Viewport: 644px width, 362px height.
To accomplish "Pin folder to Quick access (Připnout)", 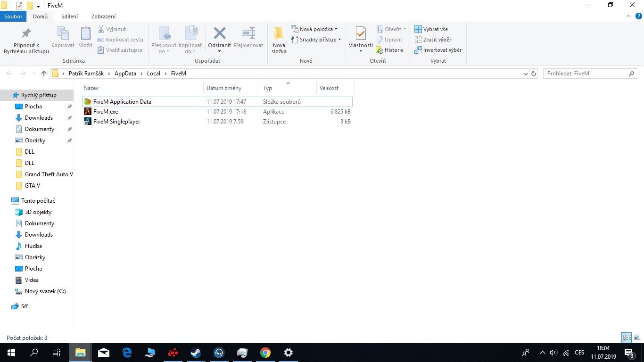I will click(x=26, y=41).
